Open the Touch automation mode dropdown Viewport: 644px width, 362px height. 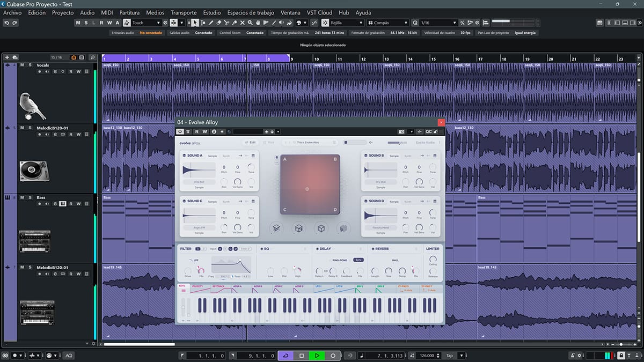tap(158, 23)
